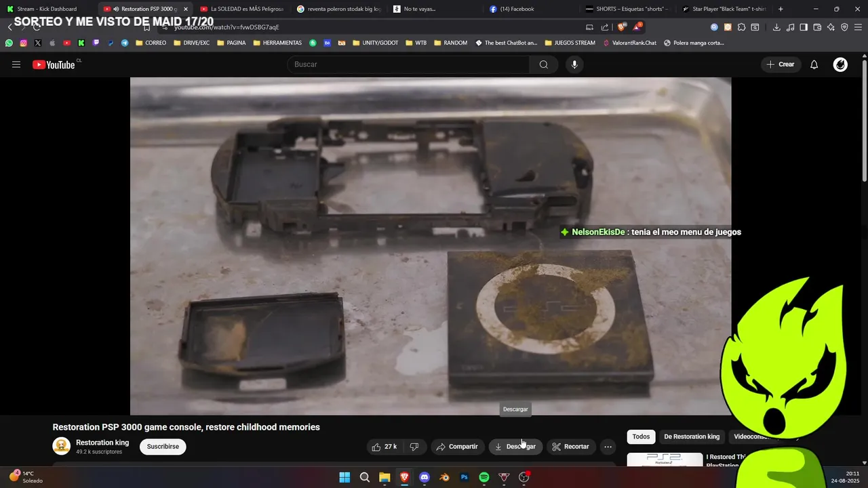Open browser extensions puzzle icon
The width and height of the screenshot is (868, 488).
pos(741,27)
